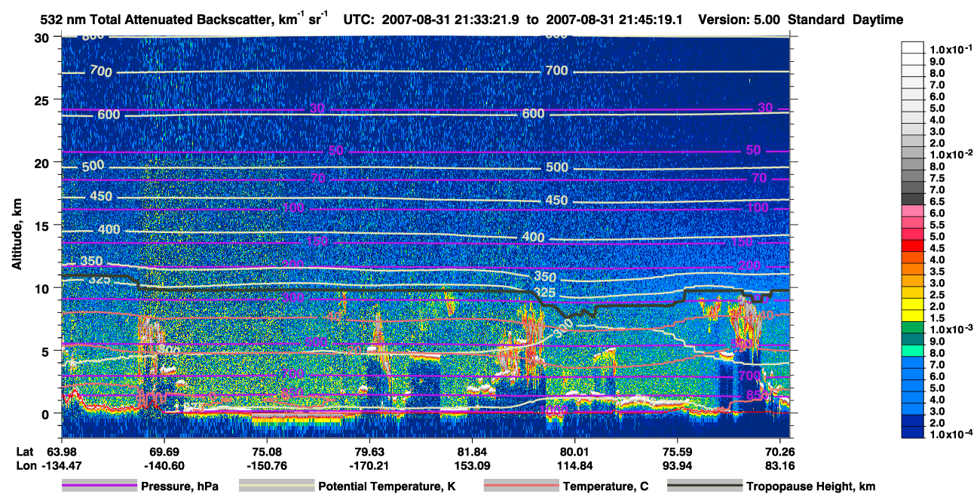Image resolution: width=980 pixels, height=503 pixels.
Task: Click the 'Temperature, C' legend entry
Action: coord(605,486)
